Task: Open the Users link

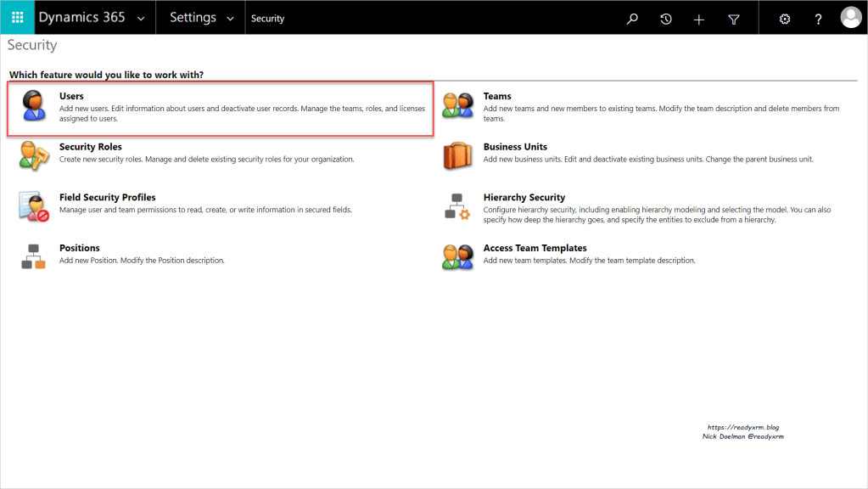Action: pyautogui.click(x=71, y=96)
